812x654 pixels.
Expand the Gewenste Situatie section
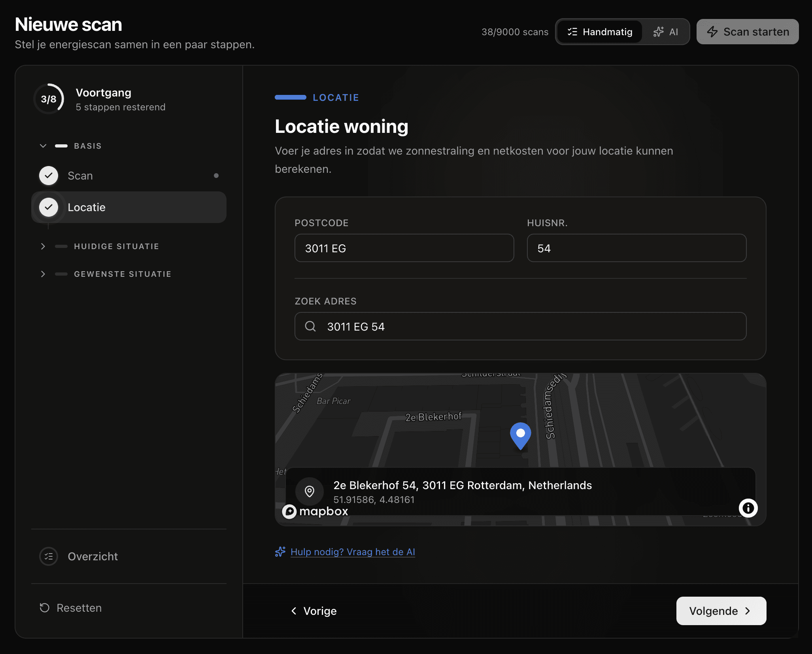(x=43, y=274)
